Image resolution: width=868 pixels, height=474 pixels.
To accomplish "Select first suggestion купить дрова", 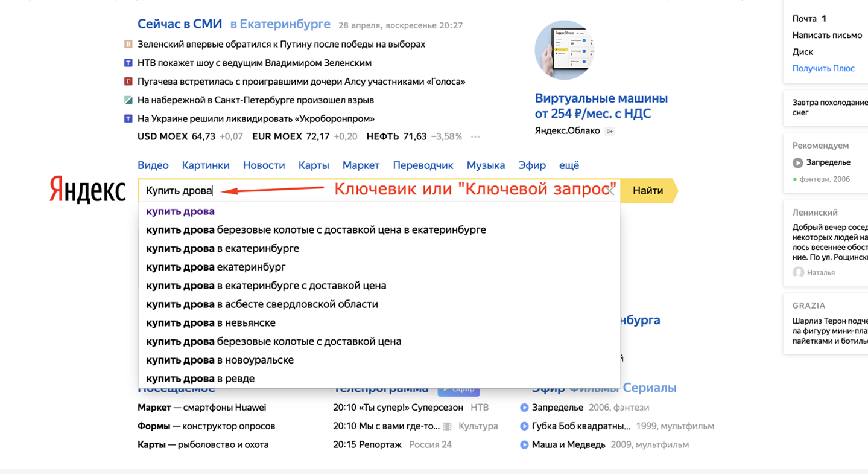I will (379, 211).
